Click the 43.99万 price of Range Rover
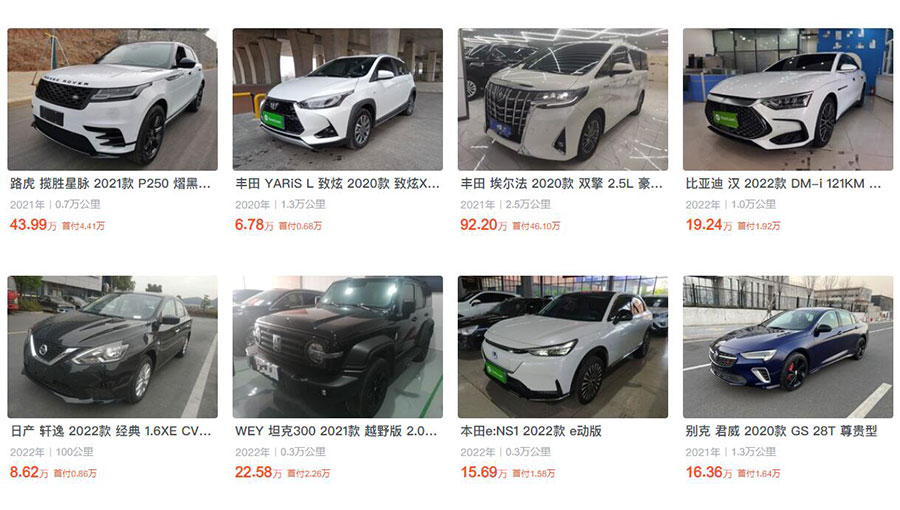This screenshot has width=900, height=510. point(33,225)
